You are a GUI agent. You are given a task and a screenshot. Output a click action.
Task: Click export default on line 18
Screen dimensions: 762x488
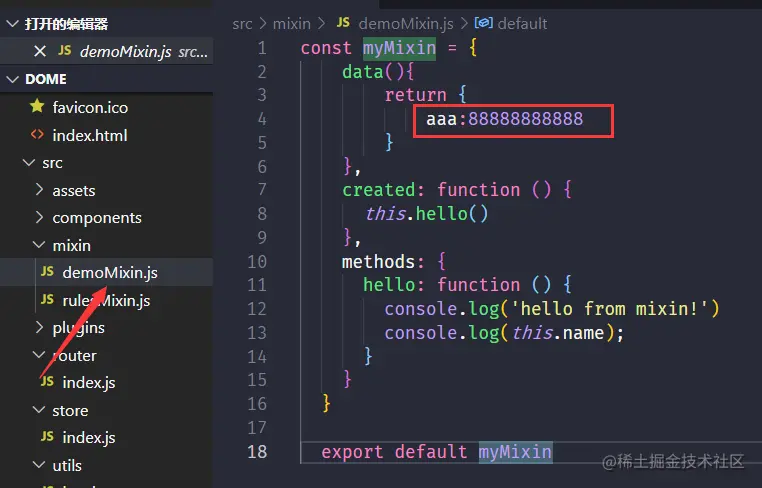click(x=394, y=452)
